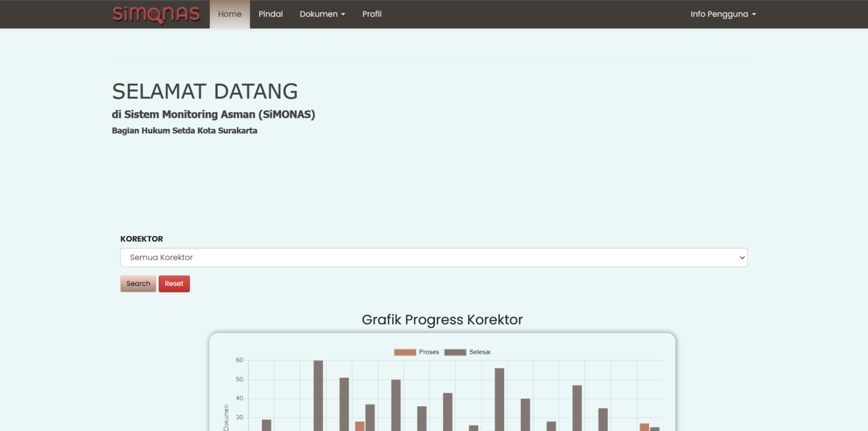Click the SELAMAT DATANG heading
The image size is (868, 431).
[205, 91]
